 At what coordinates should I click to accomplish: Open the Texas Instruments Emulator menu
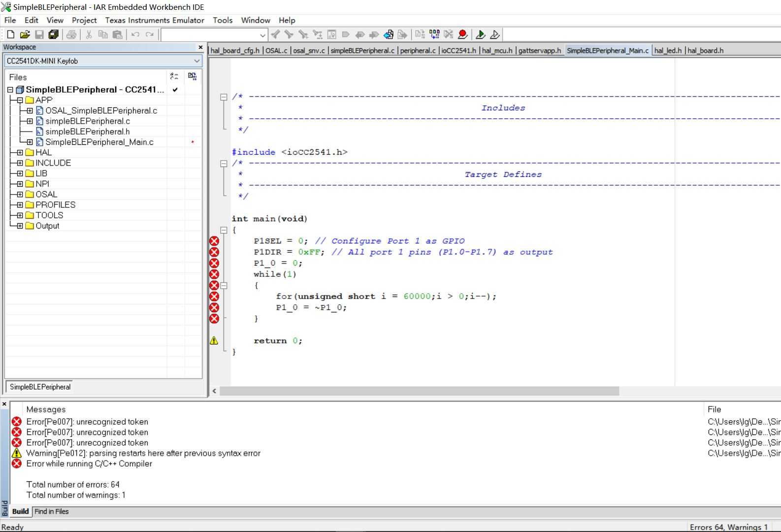(x=155, y=20)
